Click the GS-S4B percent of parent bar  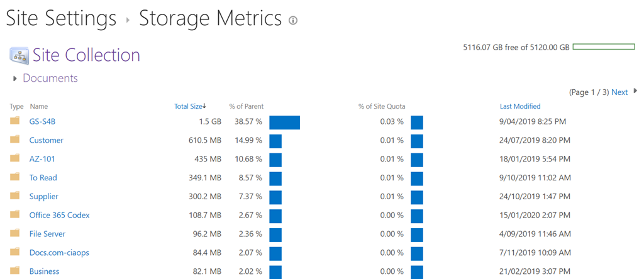coord(284,122)
